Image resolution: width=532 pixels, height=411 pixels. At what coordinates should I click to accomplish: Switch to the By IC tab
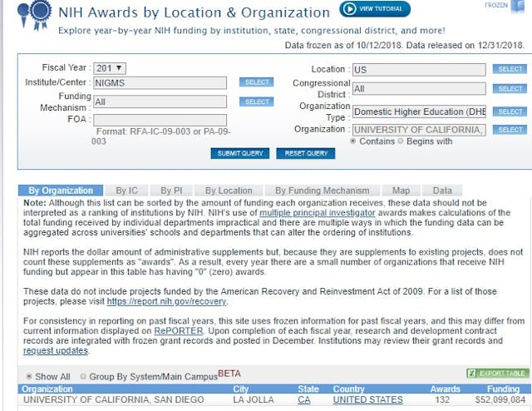pyautogui.click(x=126, y=191)
